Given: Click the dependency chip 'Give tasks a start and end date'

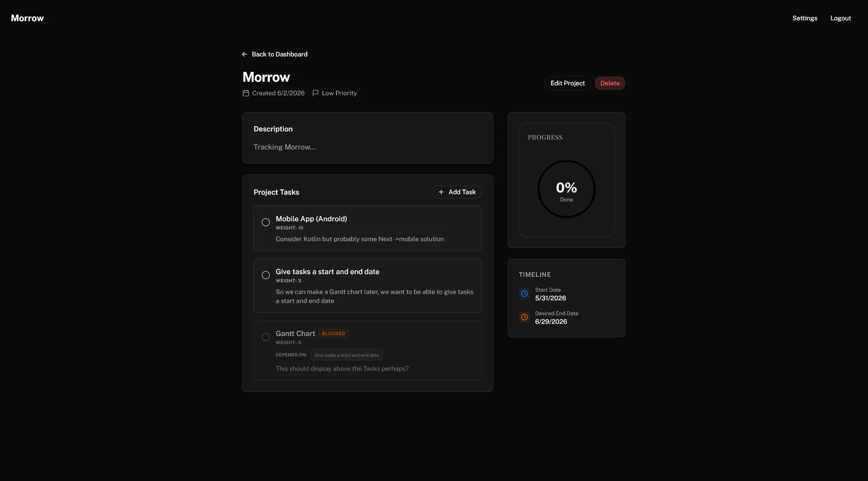Looking at the screenshot, I should click(x=347, y=355).
